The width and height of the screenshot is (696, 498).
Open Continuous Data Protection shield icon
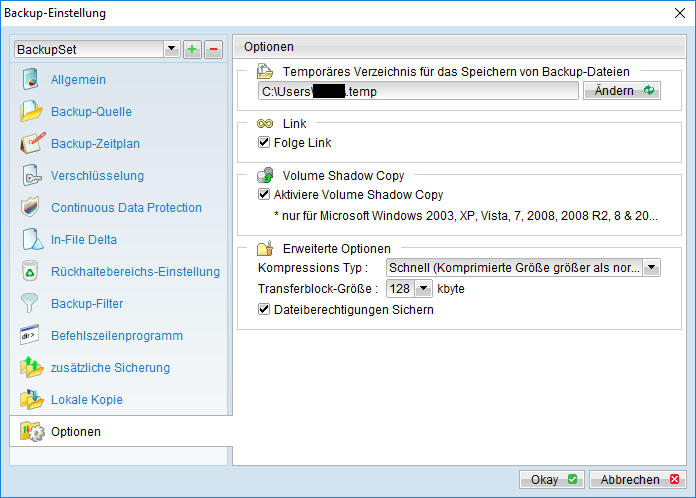[30, 207]
